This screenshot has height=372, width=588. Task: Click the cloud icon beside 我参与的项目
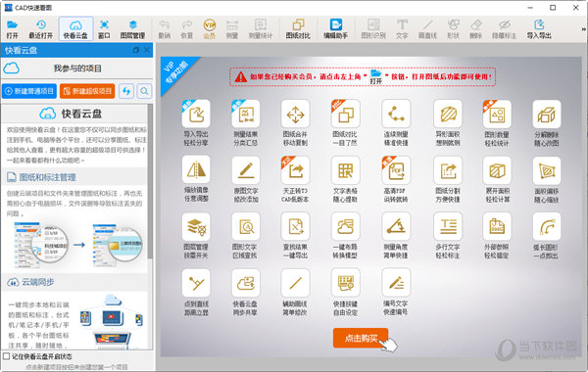[11, 69]
